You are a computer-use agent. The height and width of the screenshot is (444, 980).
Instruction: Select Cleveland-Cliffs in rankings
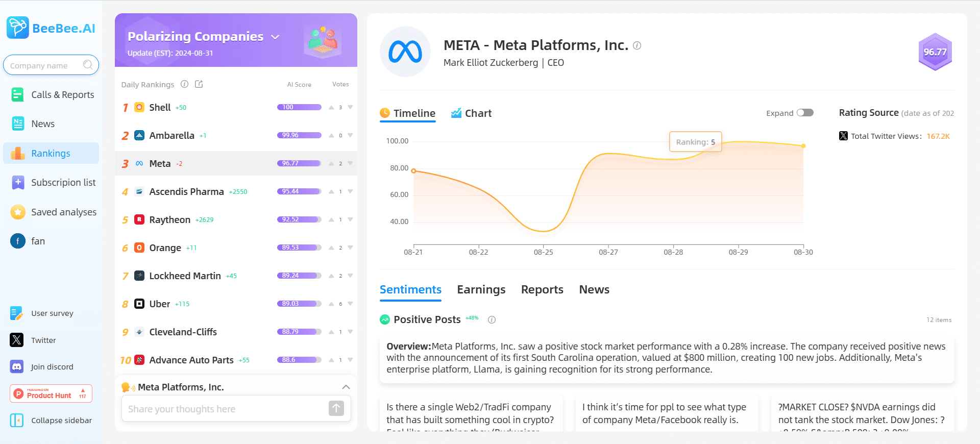(x=236, y=332)
